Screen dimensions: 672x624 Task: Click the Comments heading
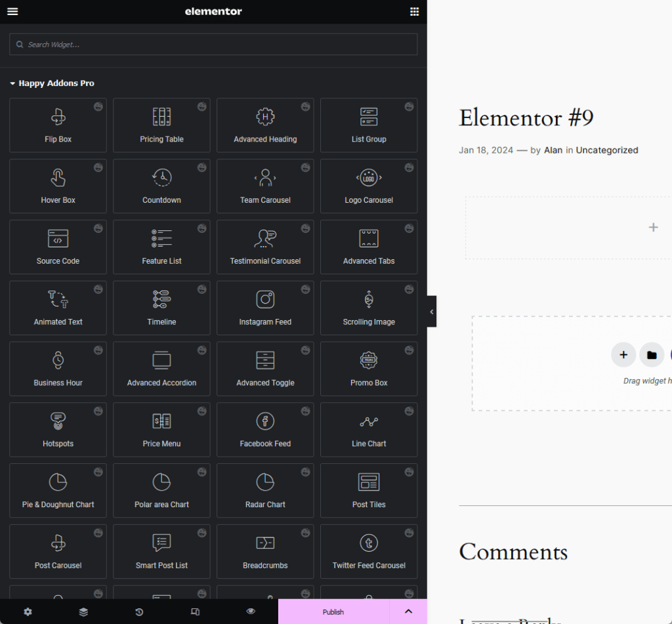(513, 552)
